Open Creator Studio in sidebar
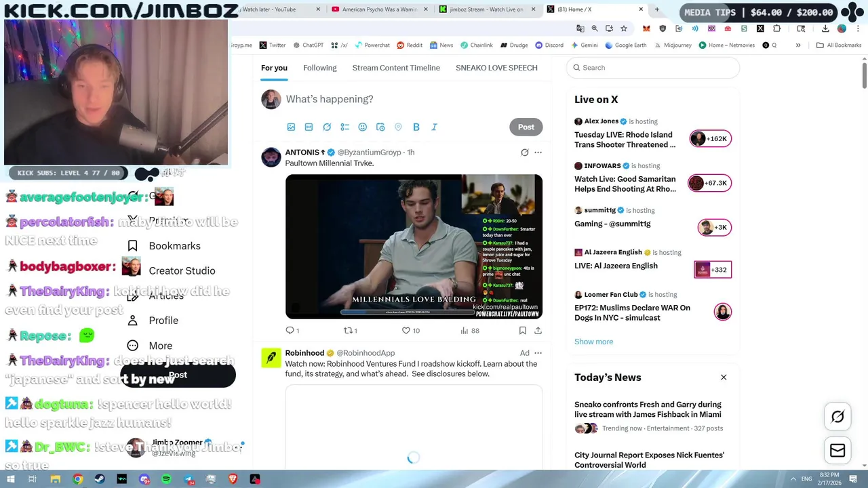Image resolution: width=868 pixels, height=488 pixels. [182, 270]
